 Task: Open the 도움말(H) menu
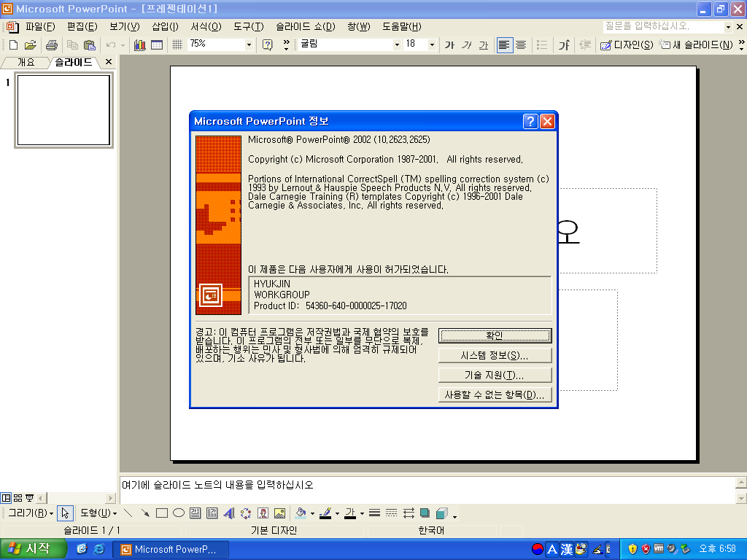coord(402,27)
